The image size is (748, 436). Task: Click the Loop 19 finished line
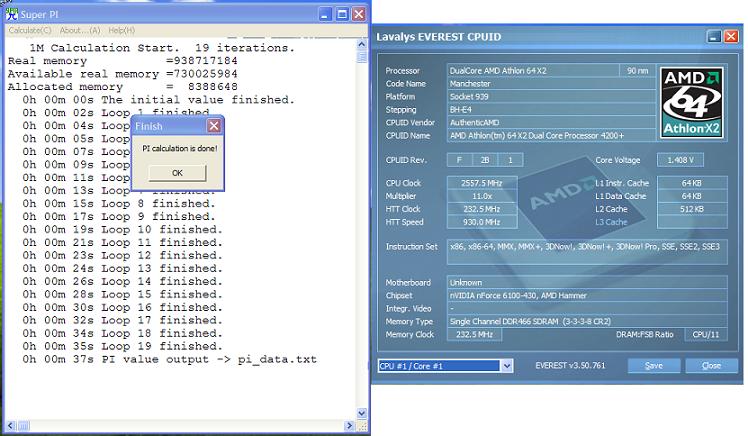point(122,346)
